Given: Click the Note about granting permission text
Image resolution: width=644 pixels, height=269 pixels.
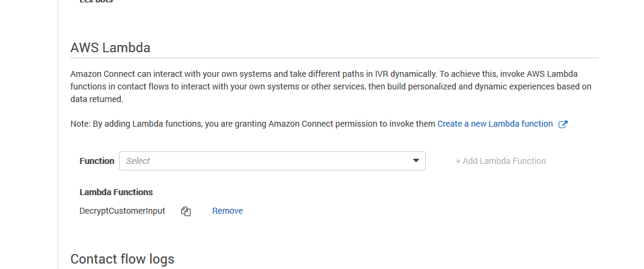Looking at the screenshot, I should 253,124.
